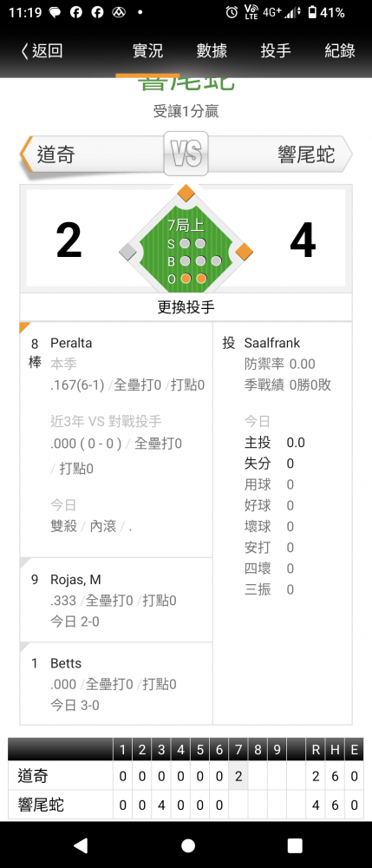Screen dimensions: 372x868
Task: Select the 道奇 team banner
Action: click(x=92, y=154)
